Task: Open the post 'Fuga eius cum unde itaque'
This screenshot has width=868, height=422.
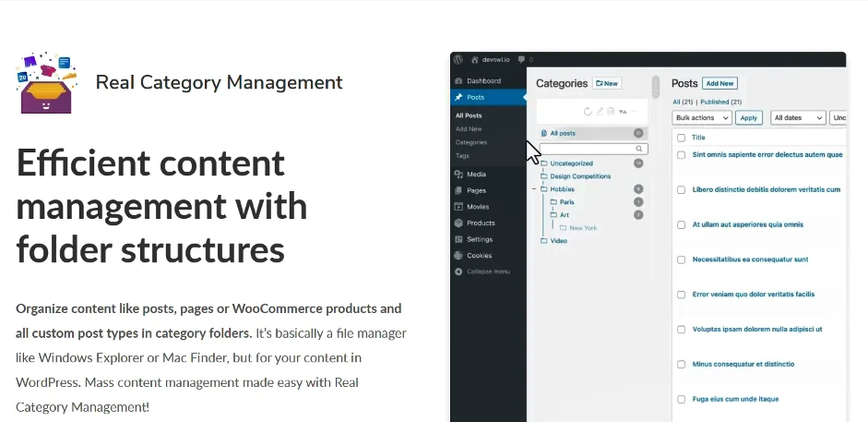Action: [736, 399]
